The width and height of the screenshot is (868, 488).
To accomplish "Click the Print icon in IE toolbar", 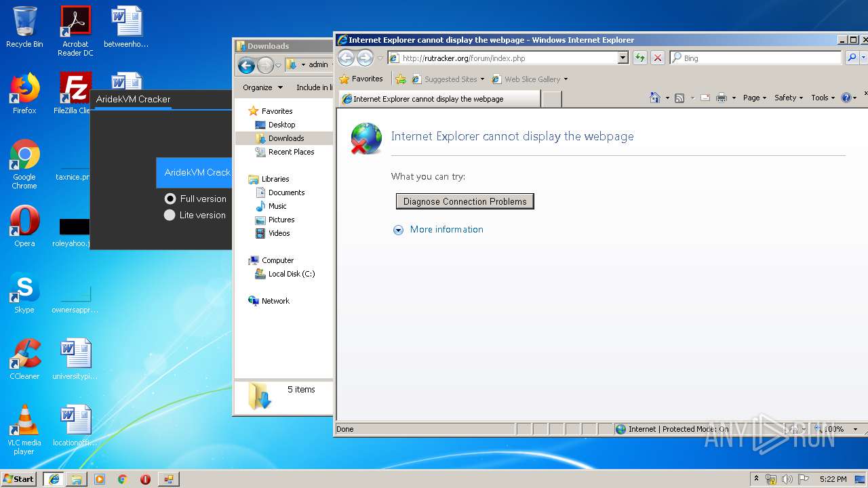I will [722, 98].
